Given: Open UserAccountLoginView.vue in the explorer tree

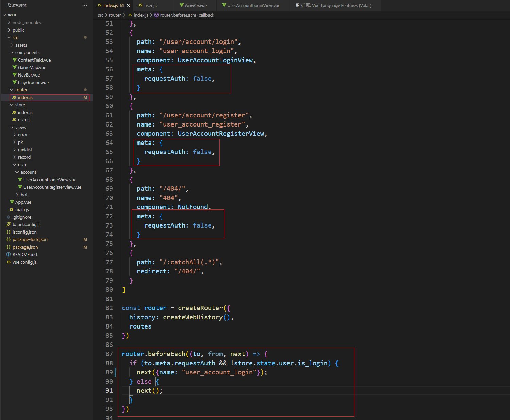Looking at the screenshot, I should click(49, 180).
